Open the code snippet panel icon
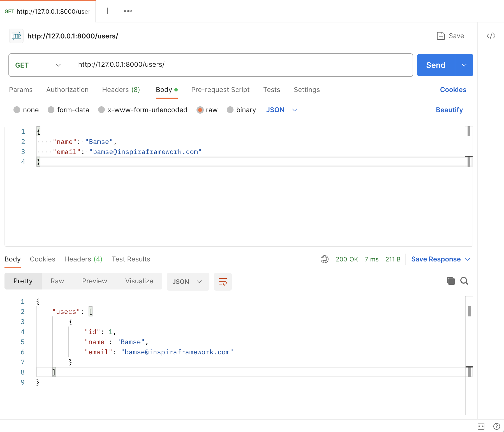 (x=491, y=36)
